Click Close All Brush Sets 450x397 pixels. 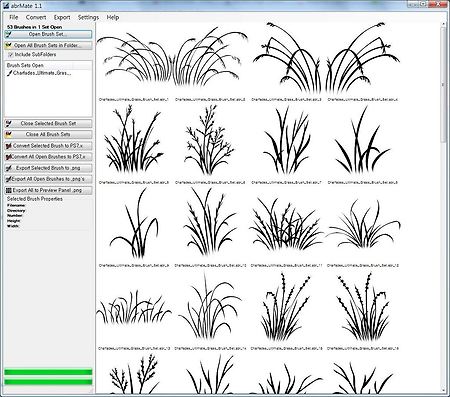(48, 134)
